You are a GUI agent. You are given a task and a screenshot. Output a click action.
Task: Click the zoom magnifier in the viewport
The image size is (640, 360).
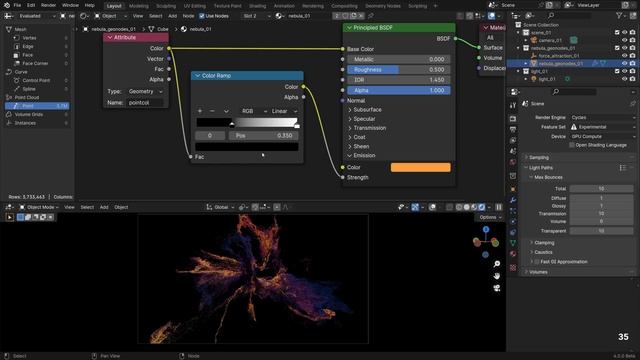coord(497,264)
